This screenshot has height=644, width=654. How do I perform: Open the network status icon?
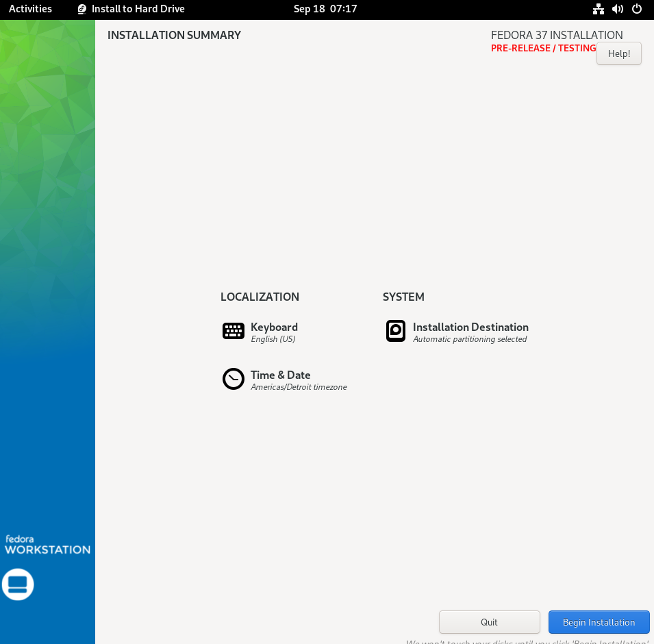click(x=598, y=9)
